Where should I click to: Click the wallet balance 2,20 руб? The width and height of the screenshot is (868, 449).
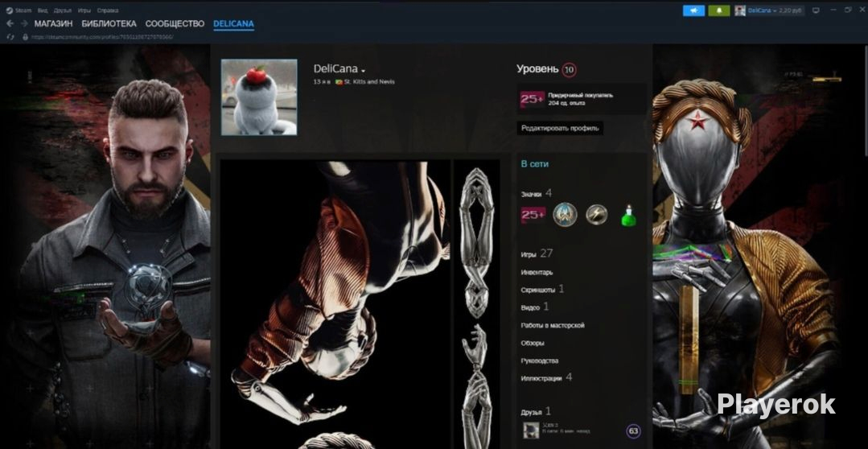(790, 10)
